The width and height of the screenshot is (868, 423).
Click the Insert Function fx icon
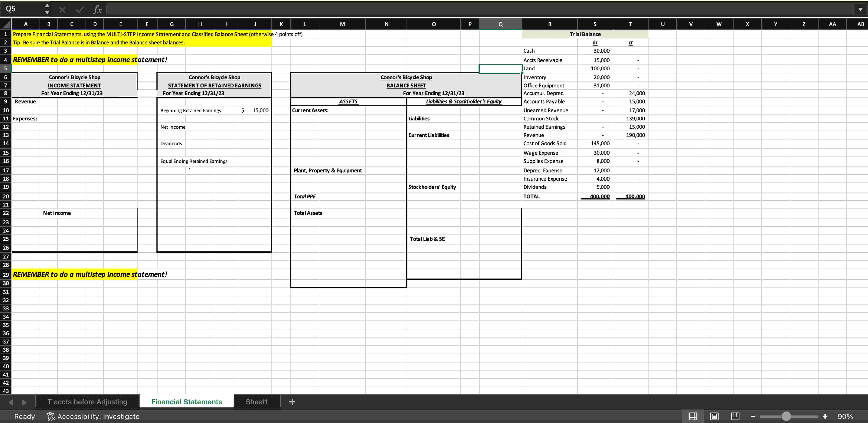97,9
